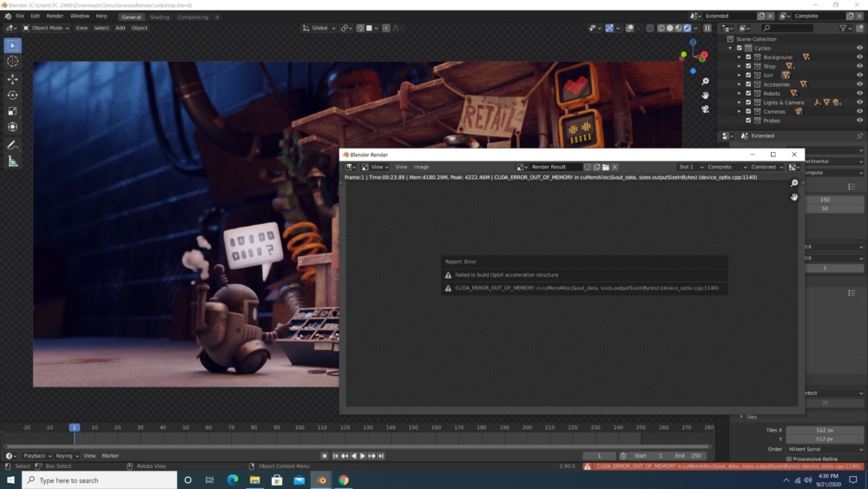Open the Window menu
This screenshot has height=489, width=868.
(x=80, y=16)
